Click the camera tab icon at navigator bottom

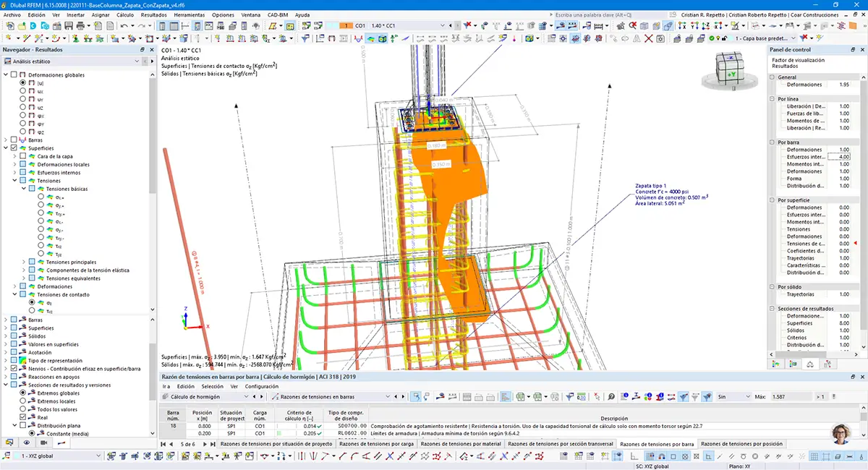[43, 443]
